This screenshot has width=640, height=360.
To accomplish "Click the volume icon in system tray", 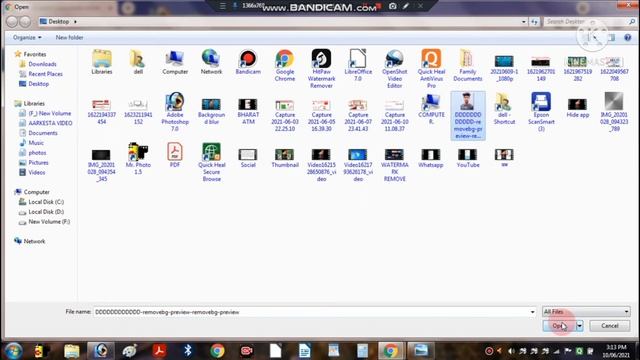I will coord(511,351).
